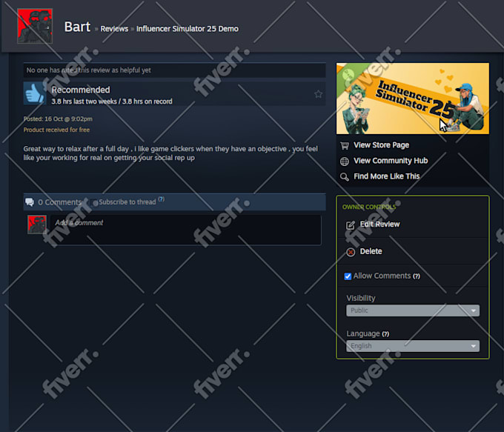This screenshot has width=504, height=432.
Task: Click the globe community hub icon
Action: 344,162
